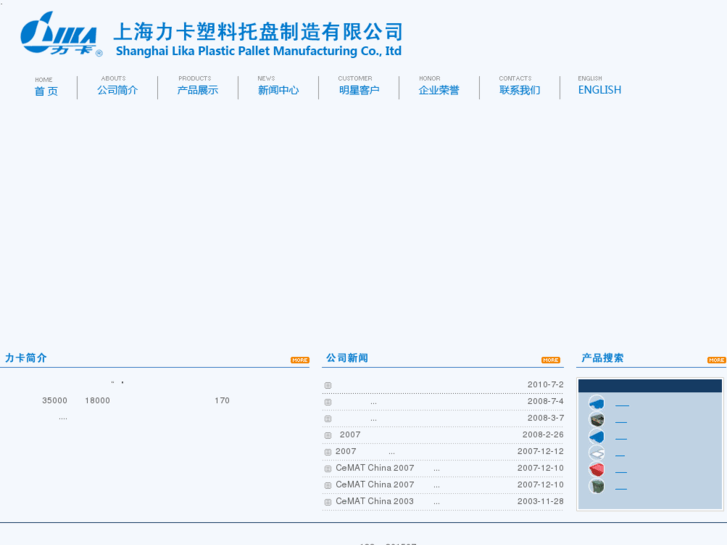Expand the bullet of the 2010-7-2 news item

coord(328,385)
